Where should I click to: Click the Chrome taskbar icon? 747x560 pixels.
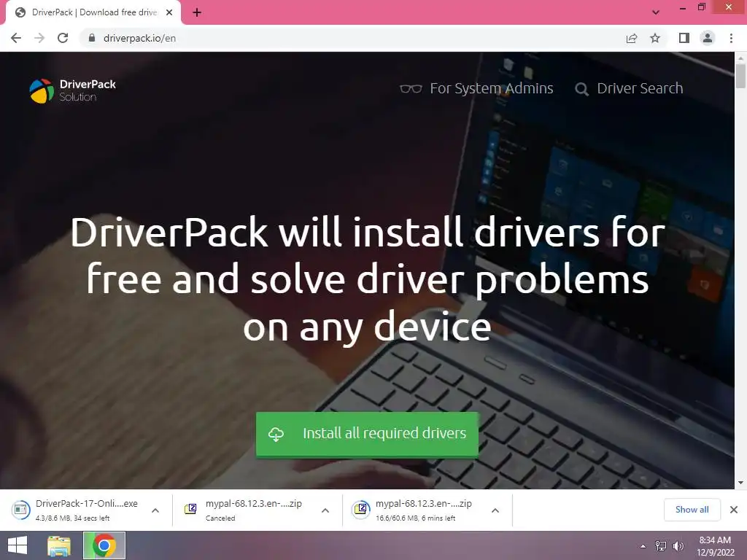[104, 545]
